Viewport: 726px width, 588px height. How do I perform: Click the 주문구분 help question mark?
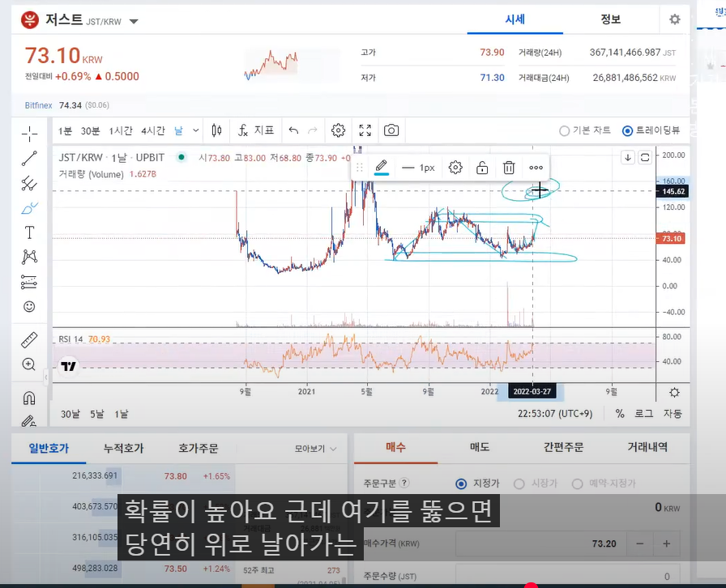[x=404, y=483]
